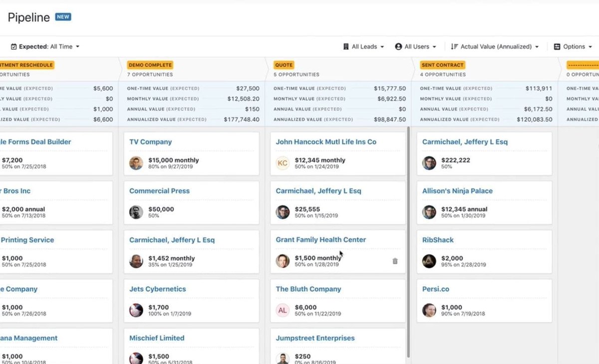This screenshot has height=364, width=599.
Task: Click the RibShack owner avatar
Action: [x=429, y=261]
